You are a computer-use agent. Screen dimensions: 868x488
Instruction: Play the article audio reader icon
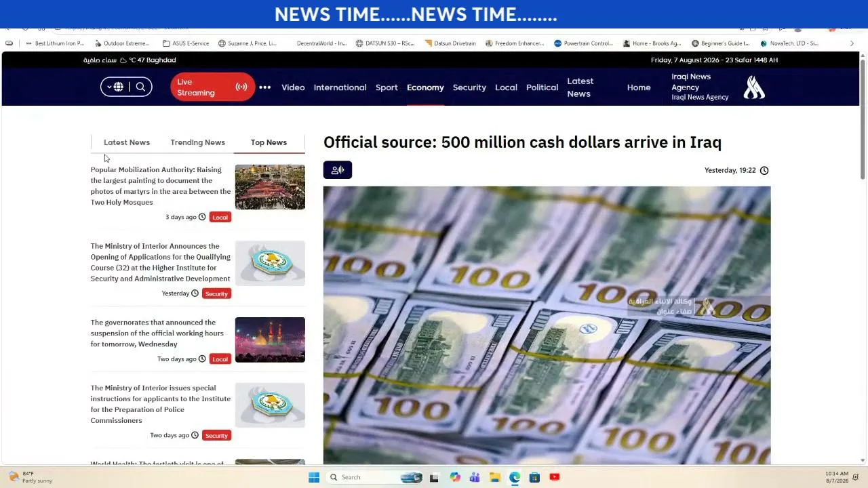pos(338,170)
